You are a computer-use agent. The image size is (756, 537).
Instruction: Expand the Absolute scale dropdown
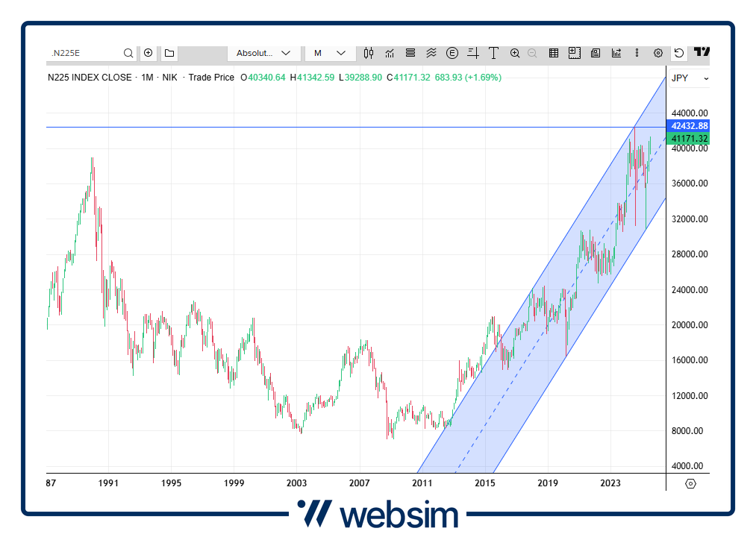(x=264, y=53)
